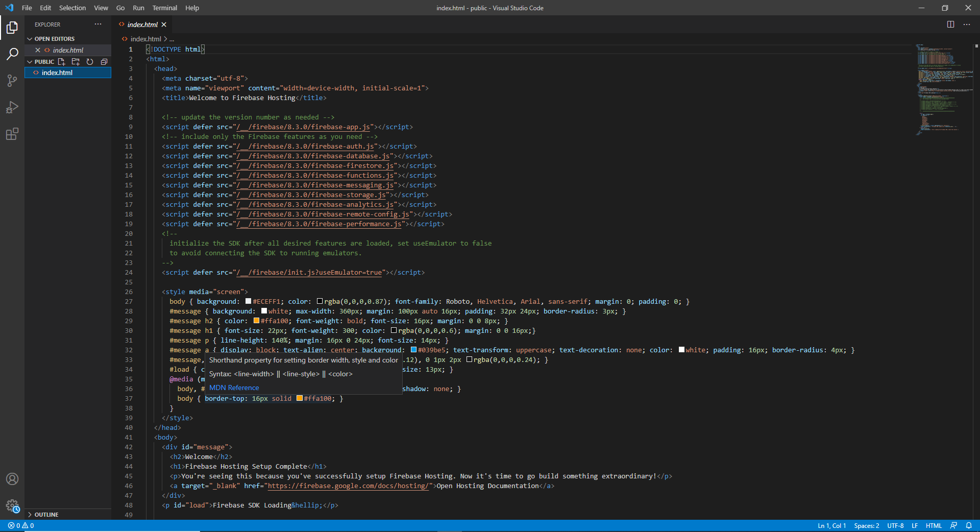The image size is (980, 532).
Task: Collapse all folders in explorer
Action: point(104,62)
